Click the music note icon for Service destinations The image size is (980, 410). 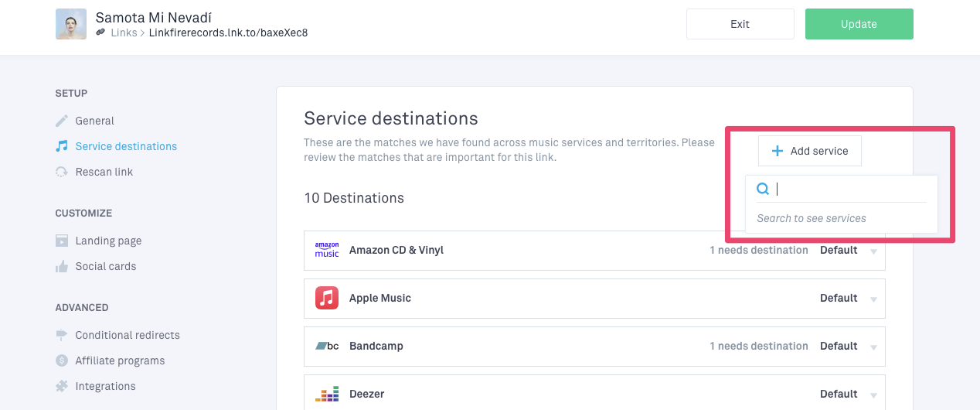(x=62, y=146)
